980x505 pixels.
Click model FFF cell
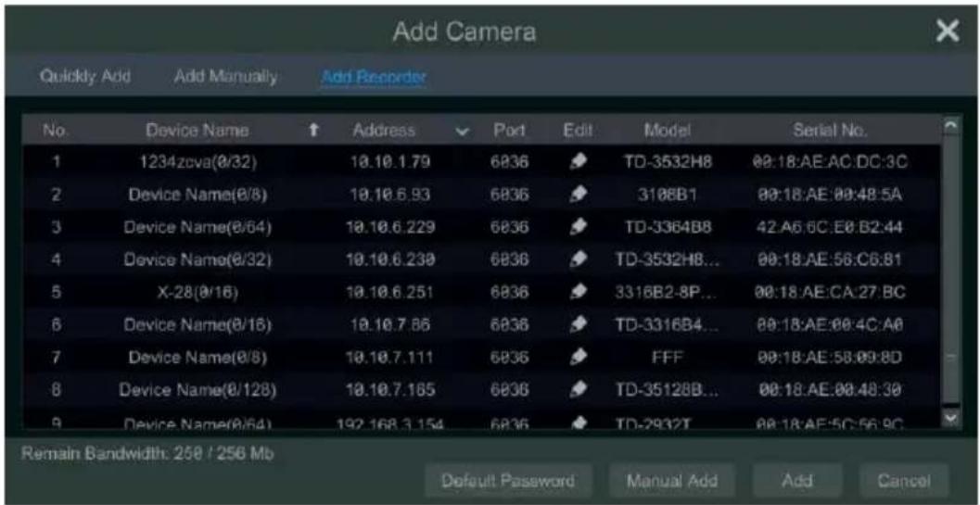coord(667,358)
